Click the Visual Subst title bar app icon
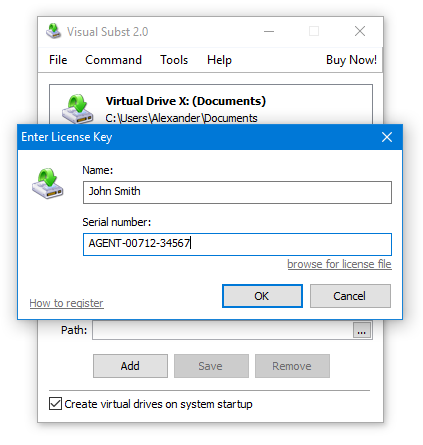This screenshot has height=445, width=423. pyautogui.click(x=53, y=31)
